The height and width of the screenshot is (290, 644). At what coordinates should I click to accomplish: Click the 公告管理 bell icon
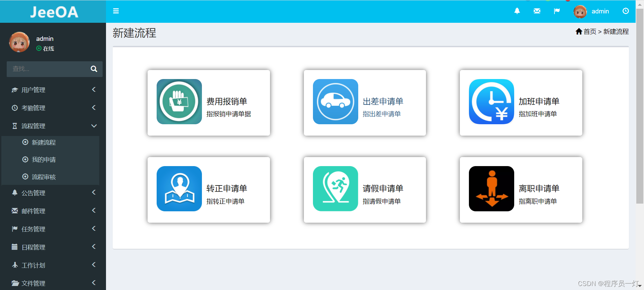(15, 193)
